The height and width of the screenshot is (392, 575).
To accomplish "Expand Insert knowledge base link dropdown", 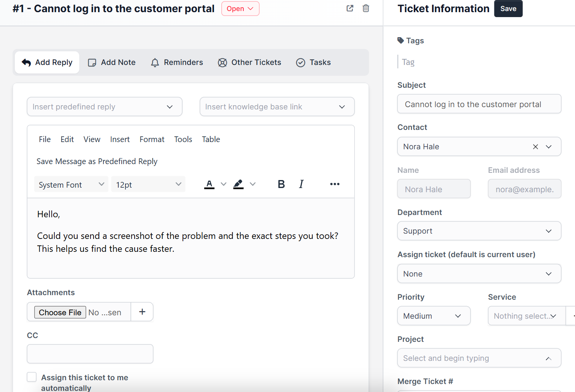I will [x=277, y=107].
